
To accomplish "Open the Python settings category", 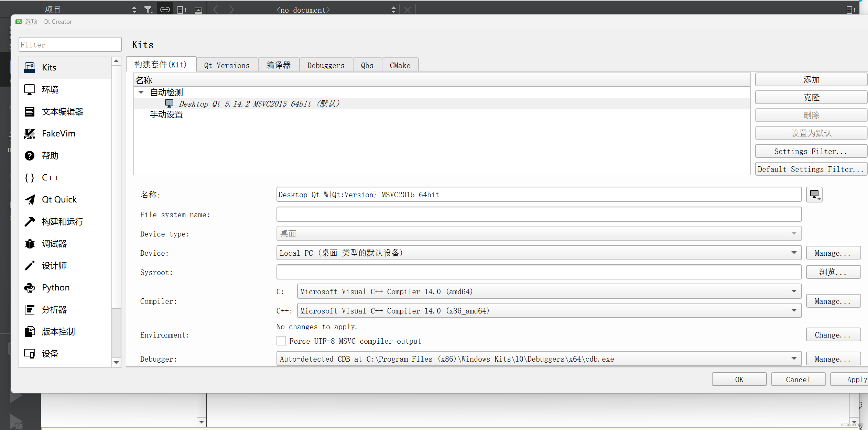I will tap(55, 287).
